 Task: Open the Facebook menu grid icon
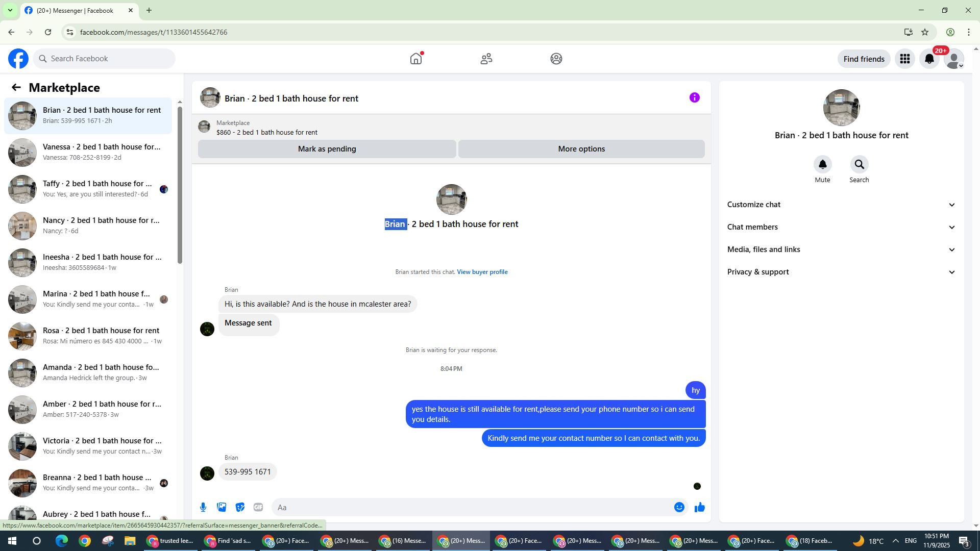[905, 59]
